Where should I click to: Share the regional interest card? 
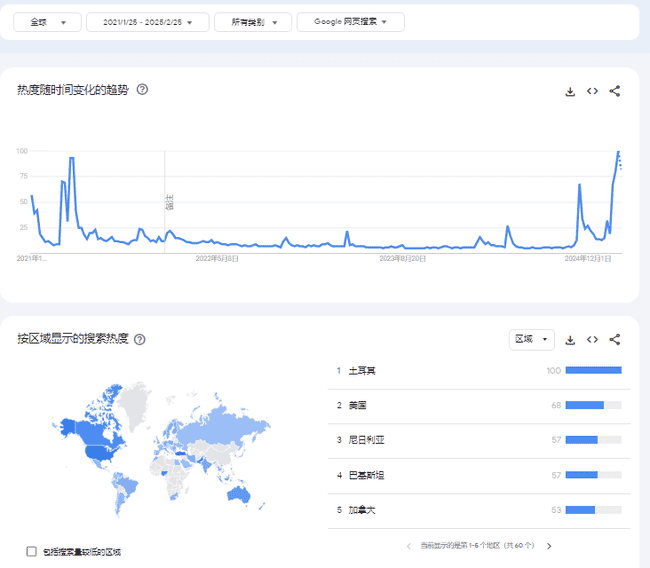615,340
